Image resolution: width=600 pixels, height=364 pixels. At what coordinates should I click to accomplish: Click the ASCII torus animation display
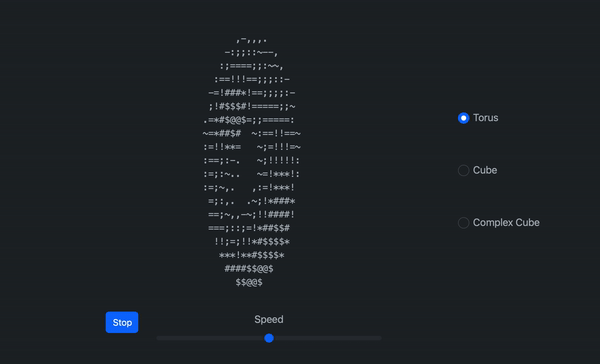point(251,161)
